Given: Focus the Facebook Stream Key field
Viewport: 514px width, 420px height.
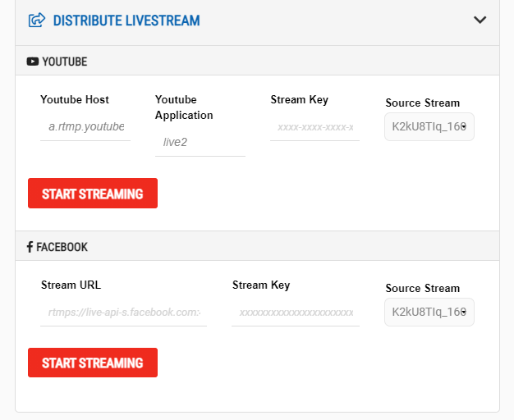Looking at the screenshot, I should [x=296, y=313].
